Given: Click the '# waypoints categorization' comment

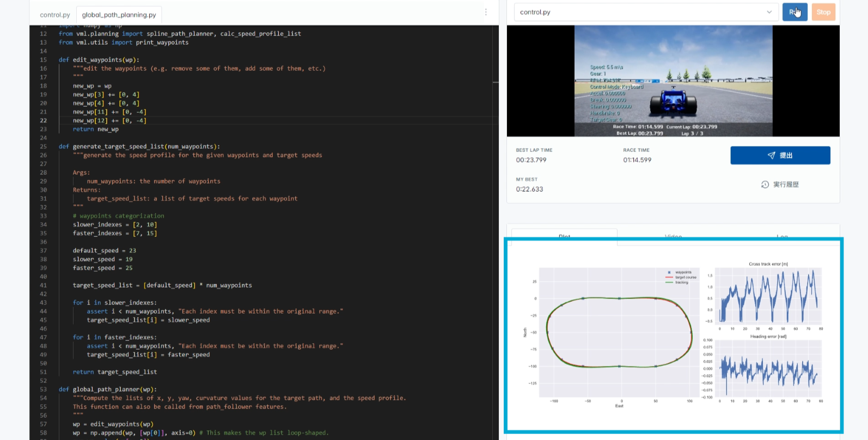Looking at the screenshot, I should tap(119, 216).
